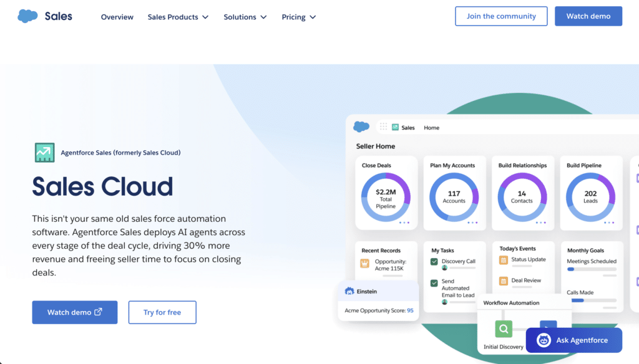
Task: Click the Acme Opportunity Score value 95
Action: (x=410, y=310)
